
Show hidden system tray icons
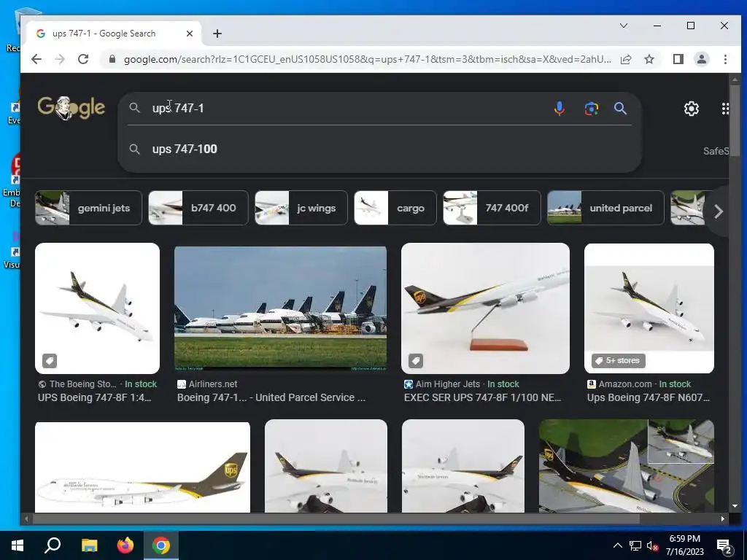click(617, 545)
